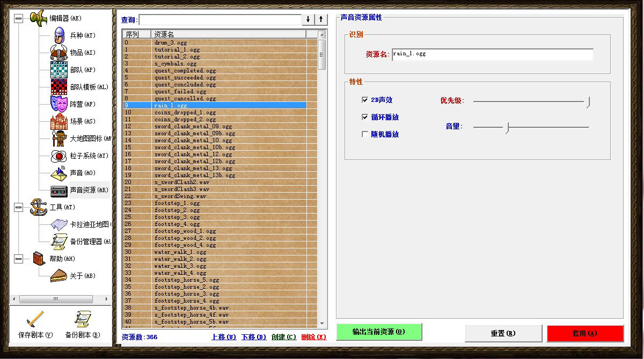
Task: Click the 音量 volume slider handle
Action: [x=506, y=128]
